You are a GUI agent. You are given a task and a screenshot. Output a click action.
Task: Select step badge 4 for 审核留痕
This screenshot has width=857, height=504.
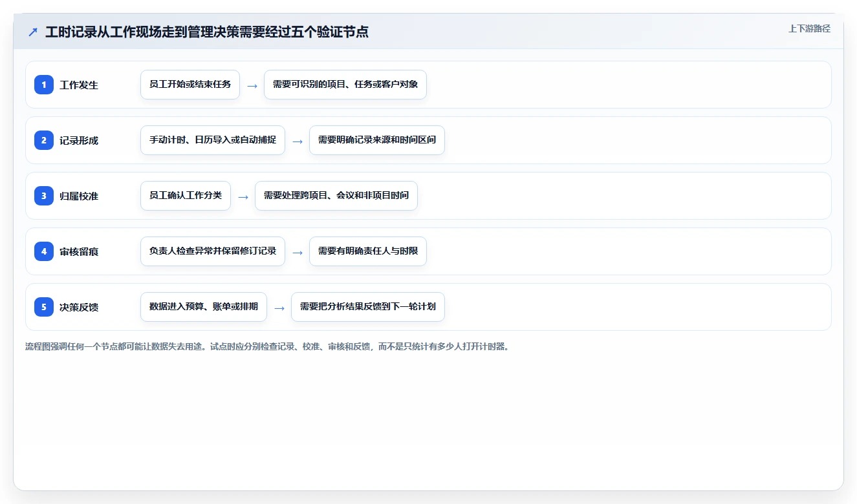44,251
